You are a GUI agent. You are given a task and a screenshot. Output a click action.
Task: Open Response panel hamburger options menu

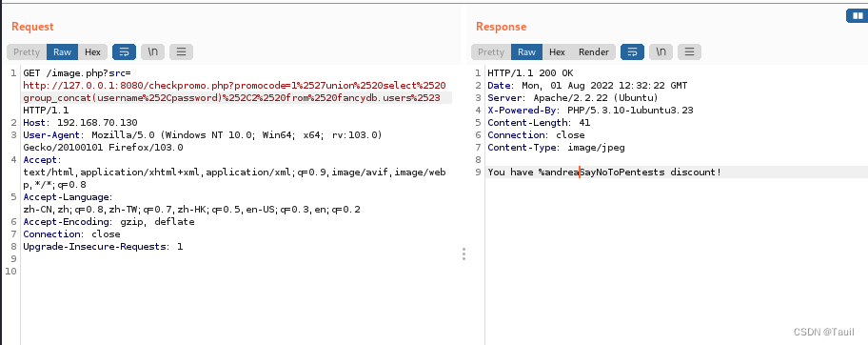(x=689, y=52)
